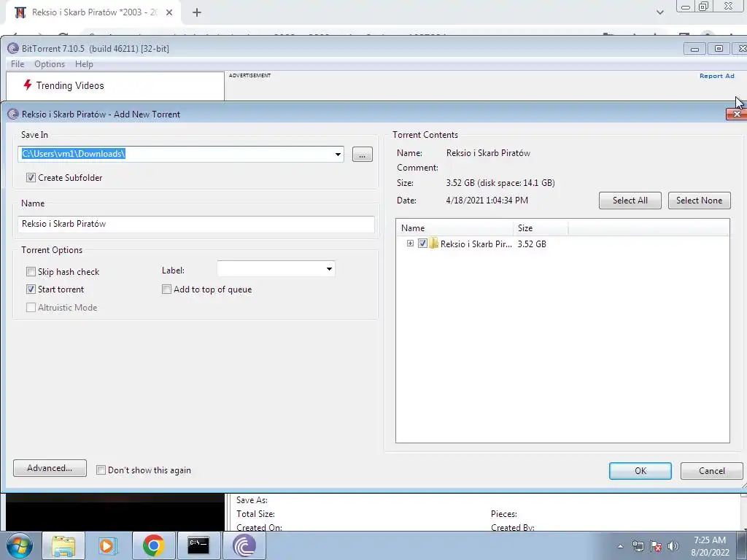Image resolution: width=747 pixels, height=560 pixels.
Task: Click the Select All button
Action: click(x=630, y=201)
